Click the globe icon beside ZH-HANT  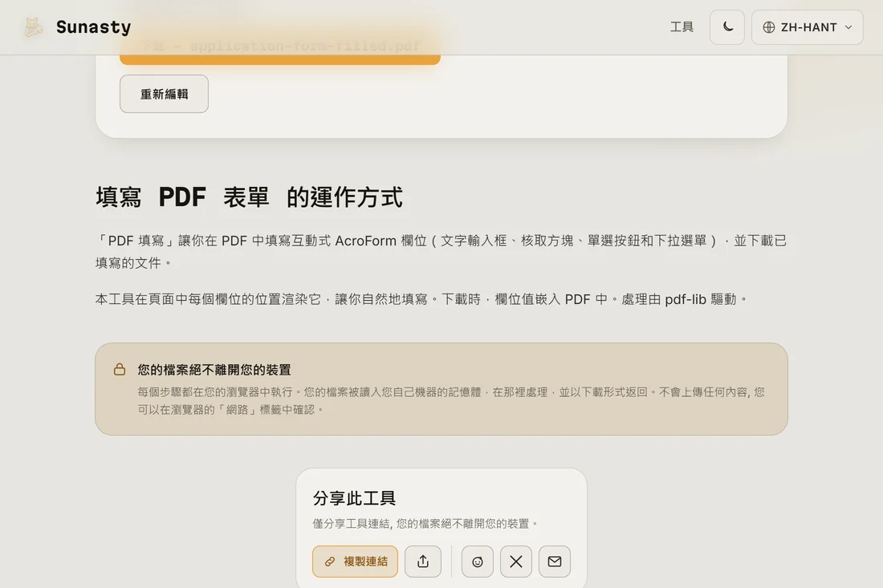click(769, 27)
